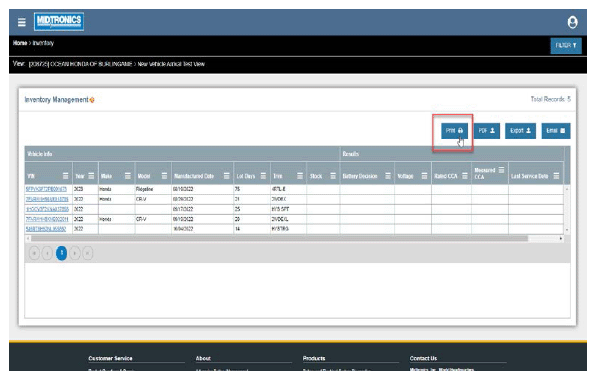Open the Stock column menu icon
The image size is (596, 380).
[333, 176]
